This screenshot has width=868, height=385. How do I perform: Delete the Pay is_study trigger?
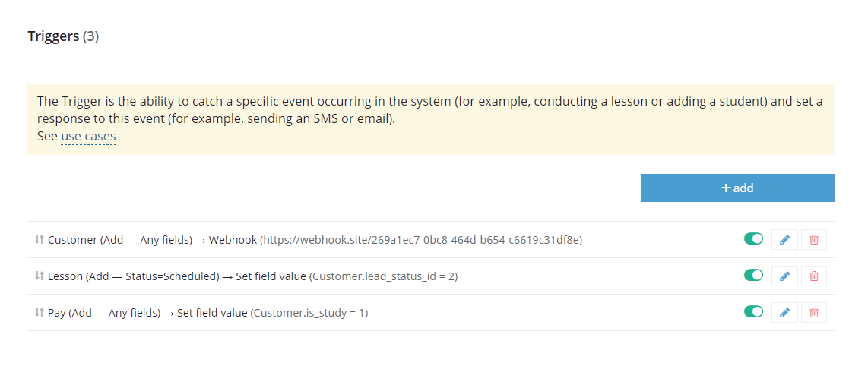pos(814,313)
